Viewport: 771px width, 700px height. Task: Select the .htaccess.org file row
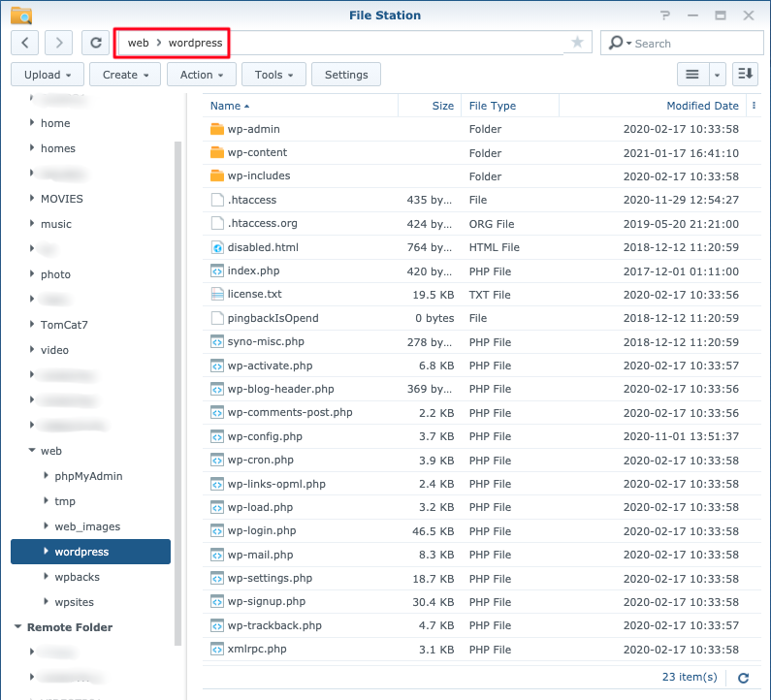482,224
